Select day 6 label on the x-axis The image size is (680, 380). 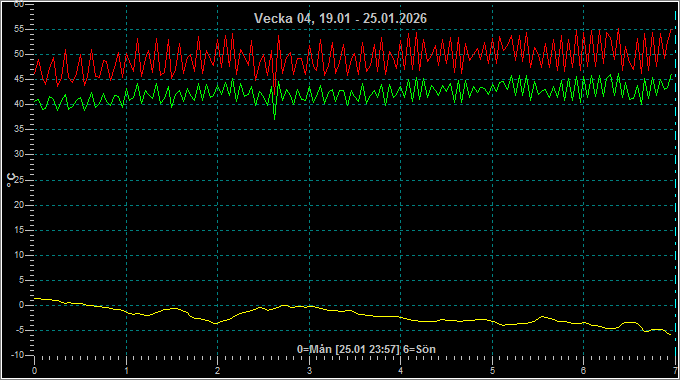coord(583,371)
